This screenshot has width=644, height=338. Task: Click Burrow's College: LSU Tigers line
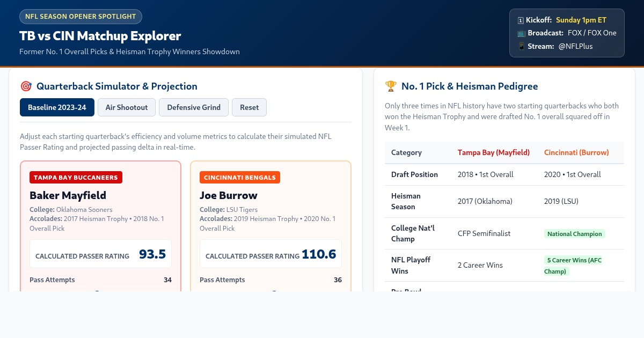(x=229, y=210)
